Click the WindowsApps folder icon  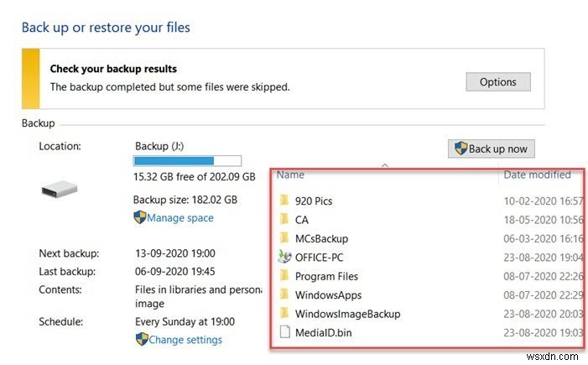click(x=284, y=295)
